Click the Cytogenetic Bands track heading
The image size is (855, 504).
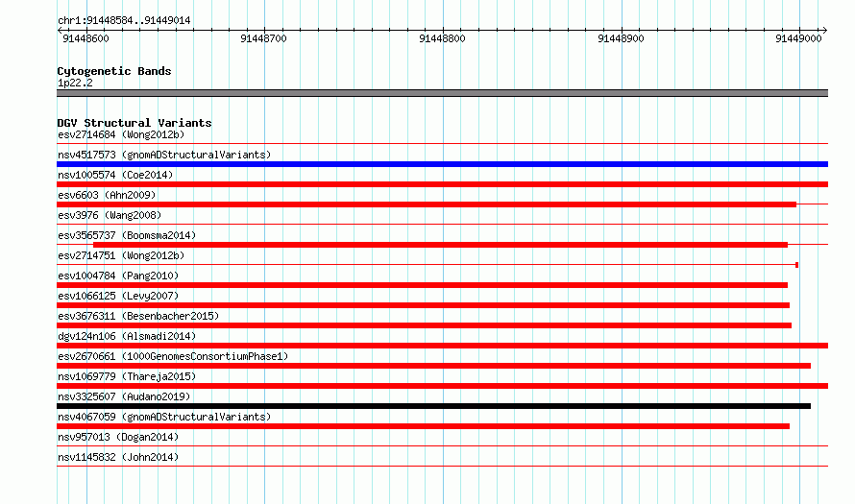(114, 71)
